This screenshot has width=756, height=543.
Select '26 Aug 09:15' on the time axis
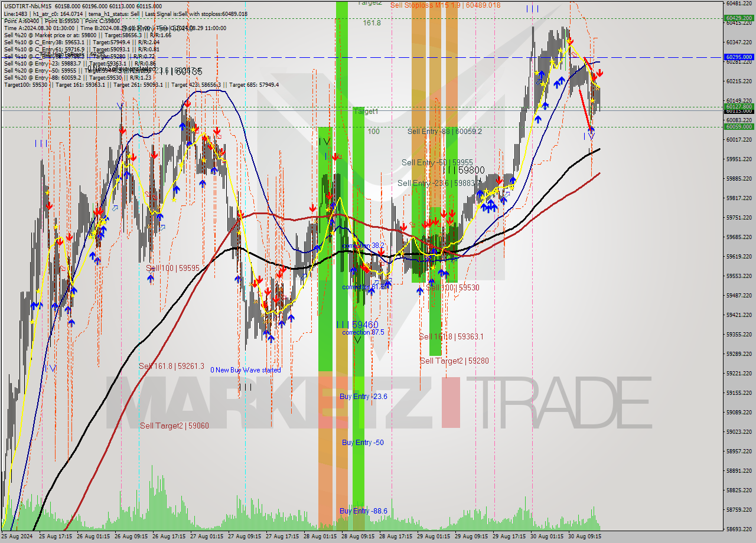pos(131,537)
